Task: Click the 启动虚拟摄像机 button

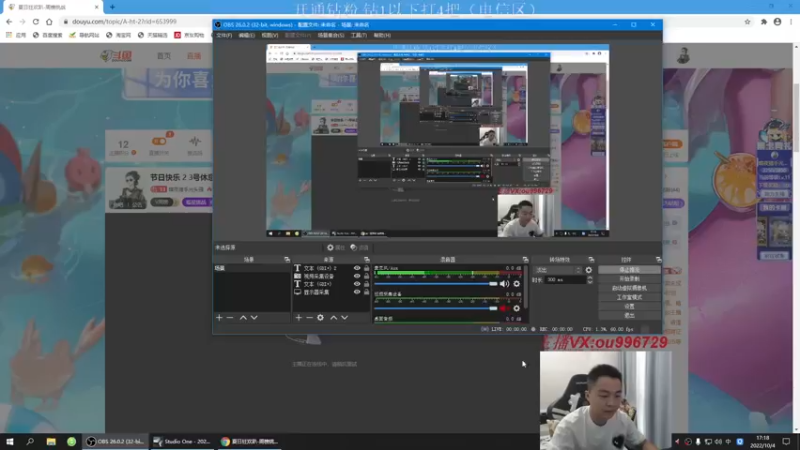Action: coord(629,288)
